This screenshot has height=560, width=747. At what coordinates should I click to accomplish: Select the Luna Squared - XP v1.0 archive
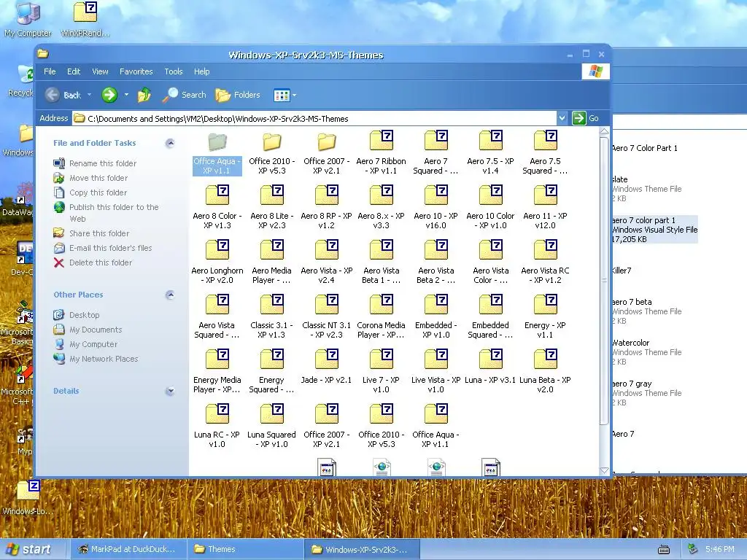271,426
